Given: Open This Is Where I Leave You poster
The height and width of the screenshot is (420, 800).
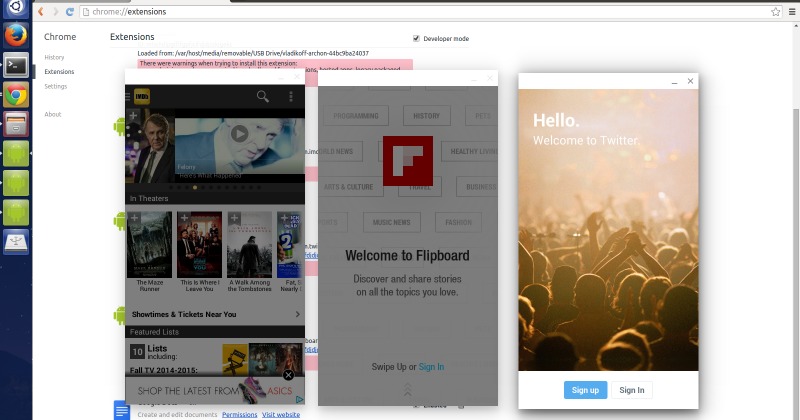Looking at the screenshot, I should [199, 244].
